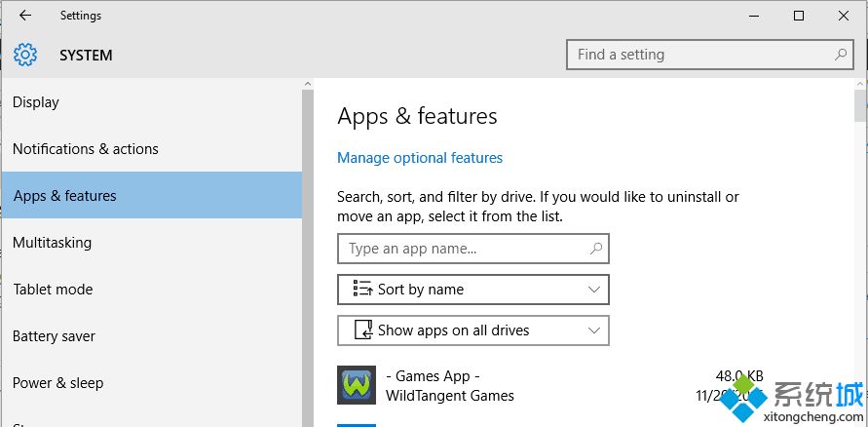The height and width of the screenshot is (427, 868).
Task: Go back with the arrow icon
Action: pos(25,16)
